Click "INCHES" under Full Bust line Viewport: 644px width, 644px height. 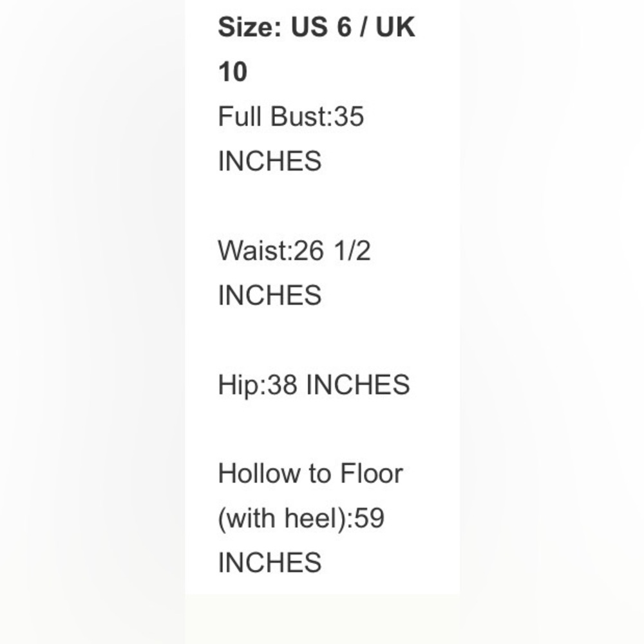[269, 161]
